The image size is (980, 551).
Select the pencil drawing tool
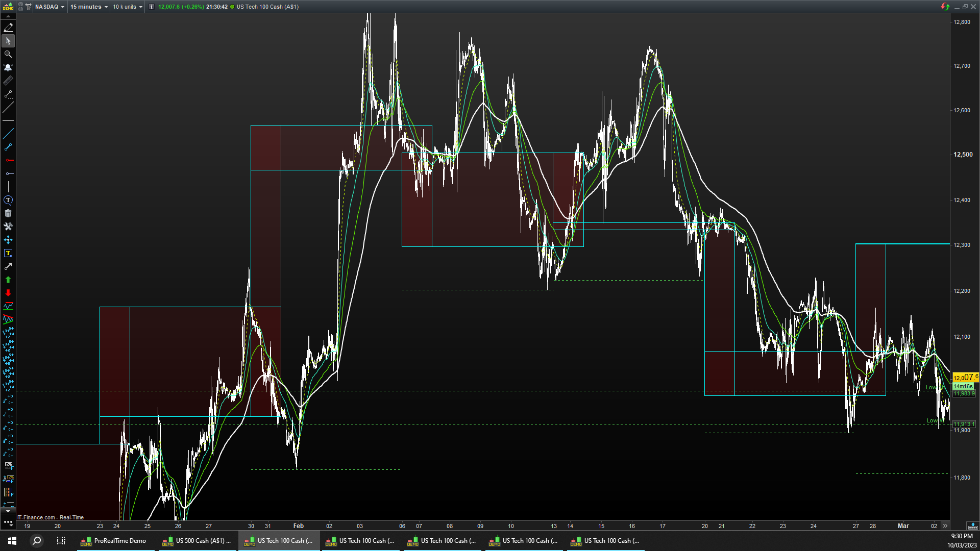[8, 28]
